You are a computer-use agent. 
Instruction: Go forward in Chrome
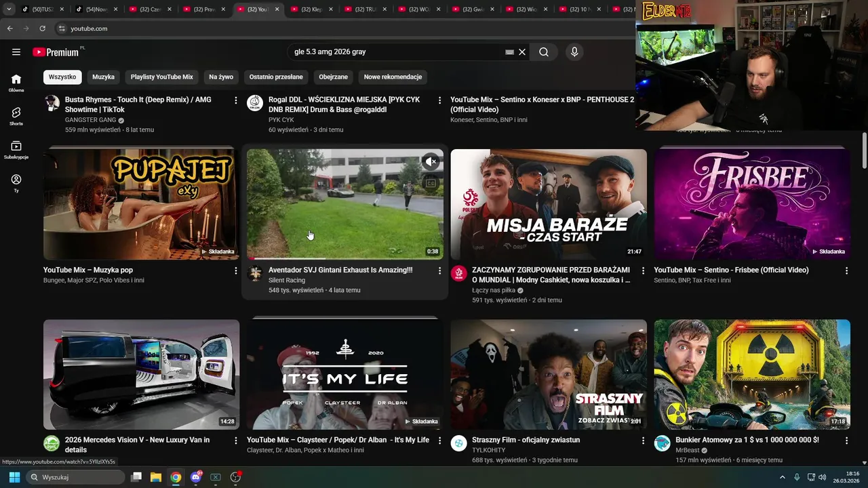pos(26,28)
